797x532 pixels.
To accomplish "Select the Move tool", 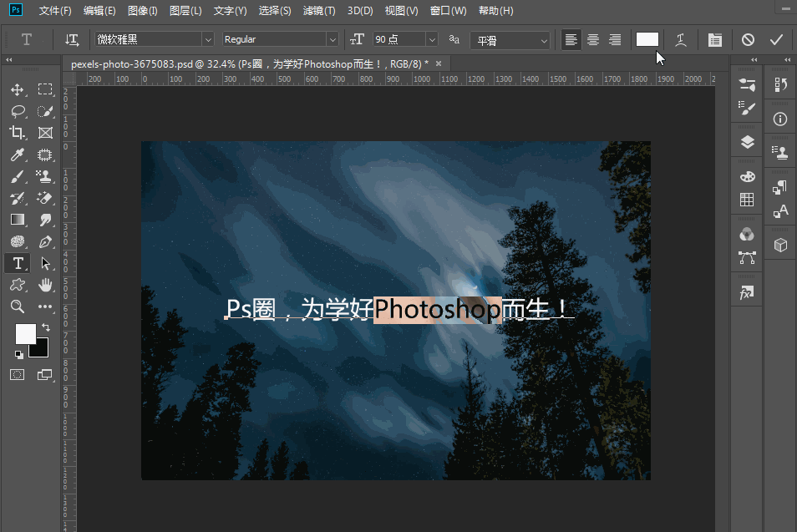I will (18, 89).
